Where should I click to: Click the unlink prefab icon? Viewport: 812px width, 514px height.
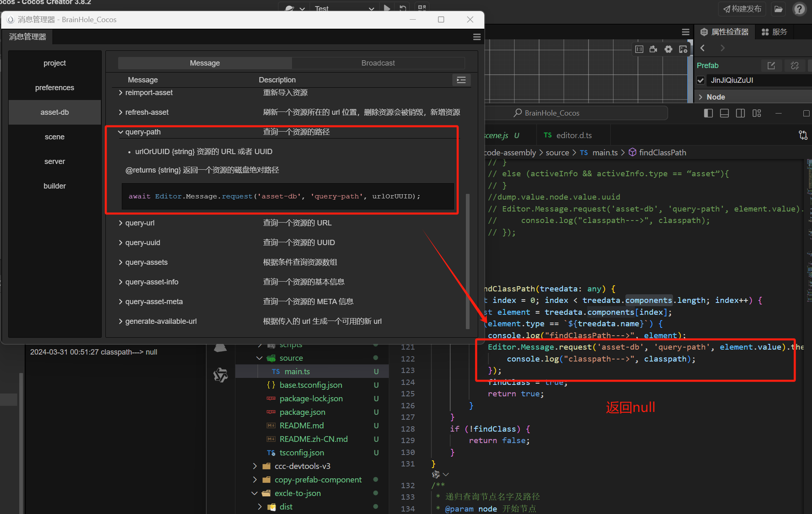[794, 66]
